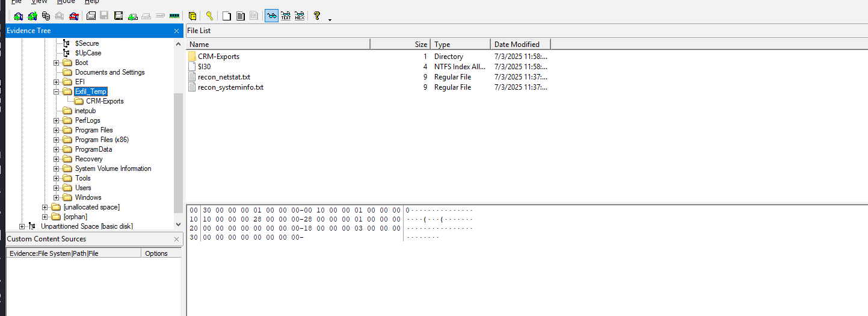Open the Mode menu
Screen dimensions: 868x316
pyautogui.click(x=66, y=2)
